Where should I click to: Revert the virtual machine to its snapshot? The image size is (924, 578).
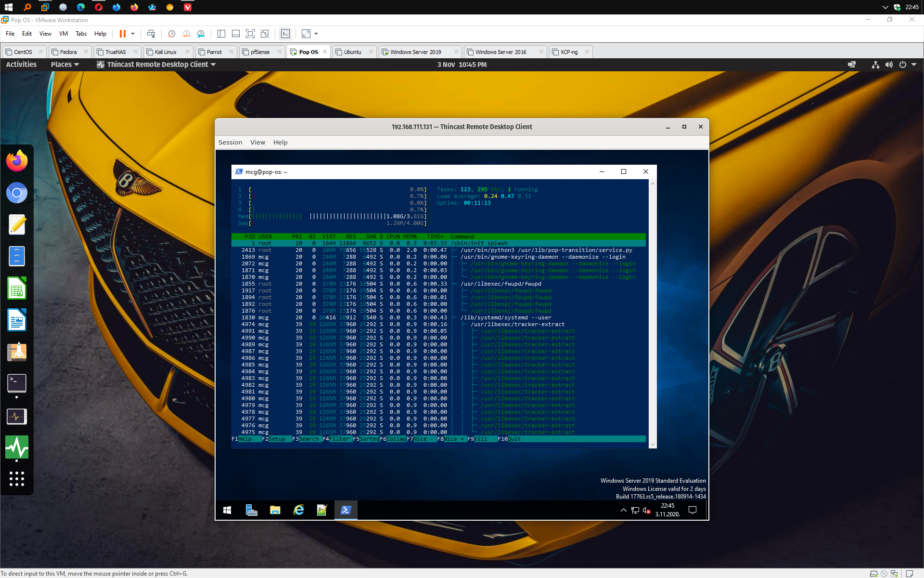186,34
